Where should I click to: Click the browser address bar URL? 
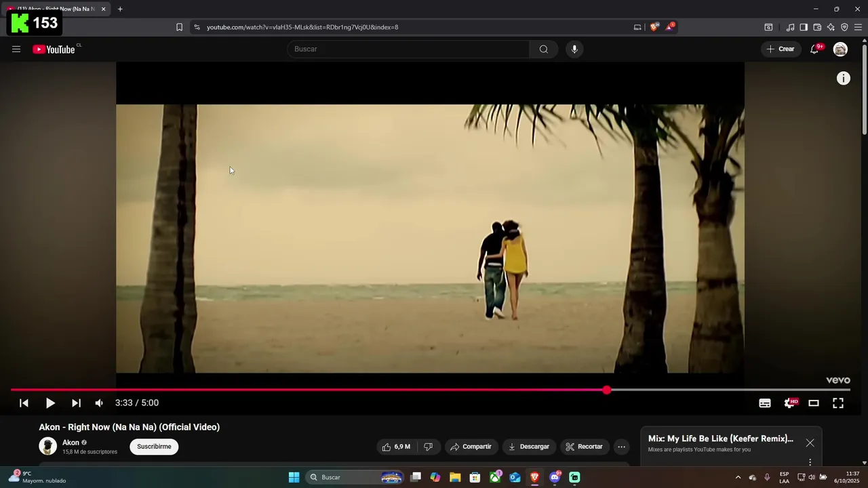[302, 27]
